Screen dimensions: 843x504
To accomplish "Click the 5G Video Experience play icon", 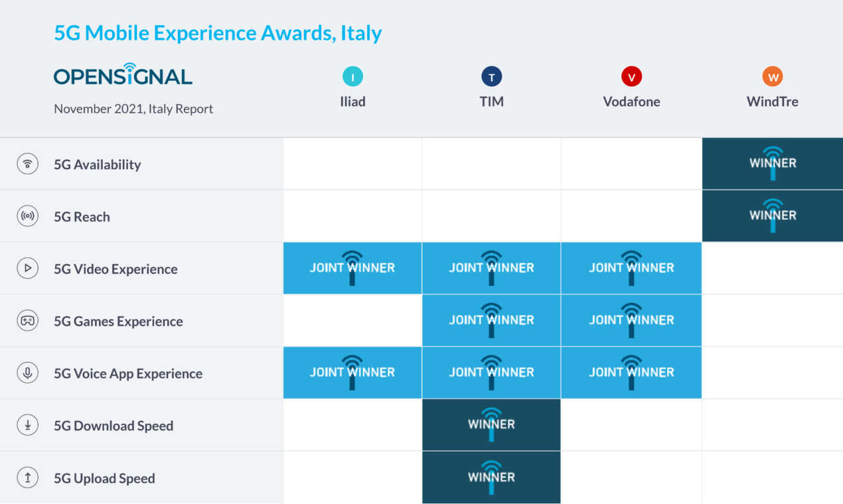I will [27, 269].
